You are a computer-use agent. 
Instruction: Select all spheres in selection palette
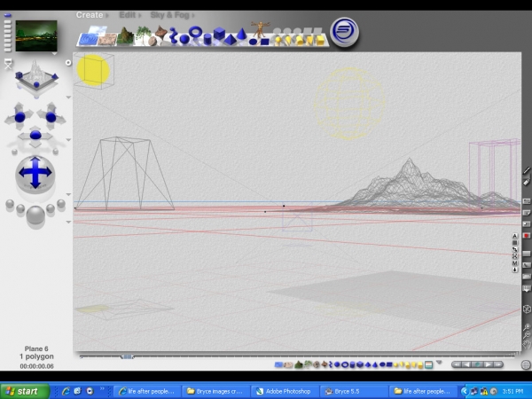click(337, 364)
